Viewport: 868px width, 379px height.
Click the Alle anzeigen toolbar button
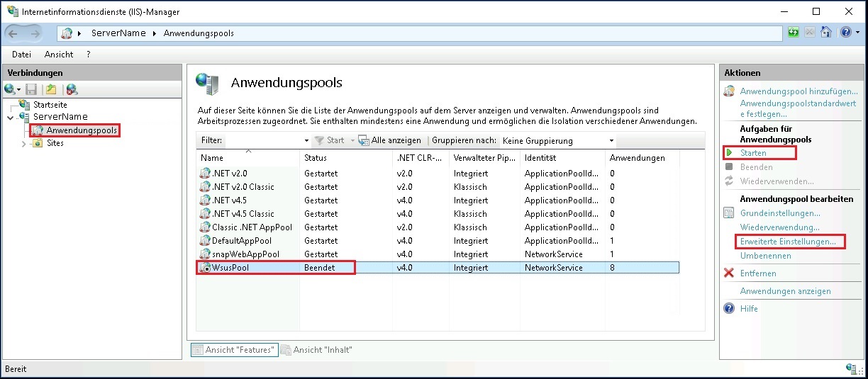point(390,141)
